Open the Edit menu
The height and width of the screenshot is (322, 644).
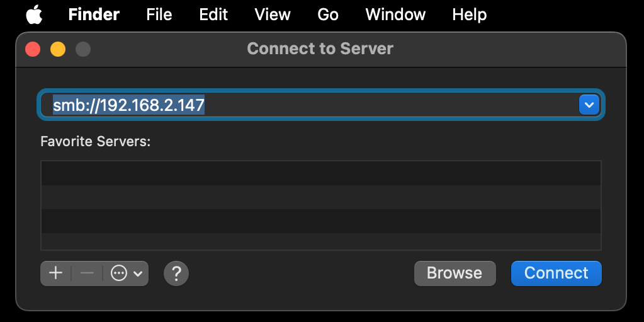coord(213,14)
